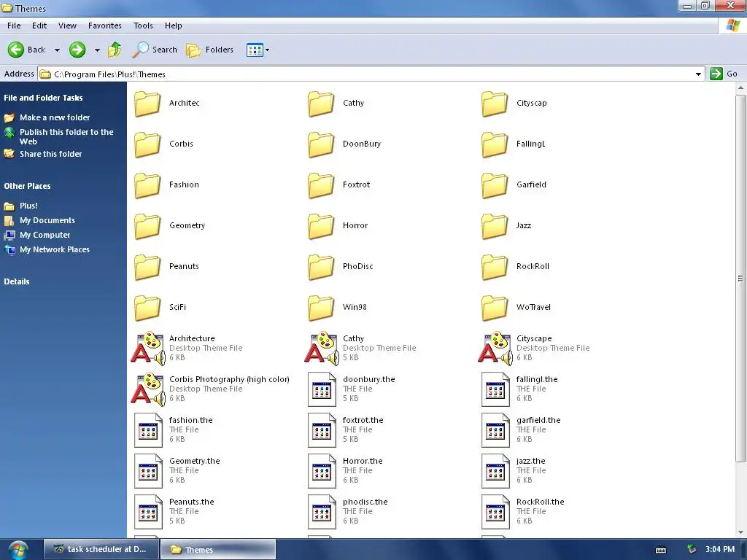Select the RockRoll folder icon

click(495, 267)
